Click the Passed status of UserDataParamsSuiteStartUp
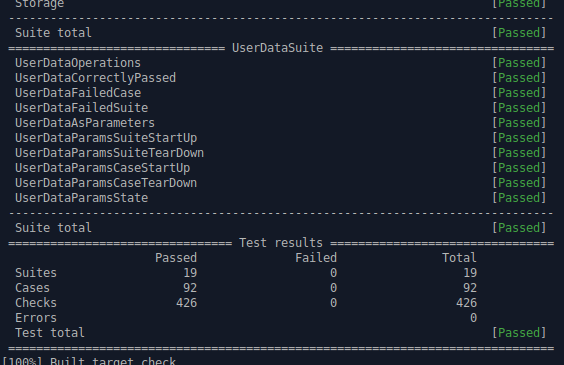 (519, 138)
